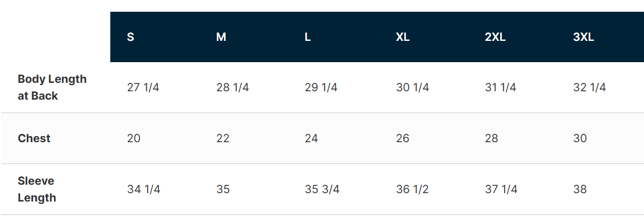Click chest value 24 for size L
The height and width of the screenshot is (220, 644).
(x=311, y=138)
